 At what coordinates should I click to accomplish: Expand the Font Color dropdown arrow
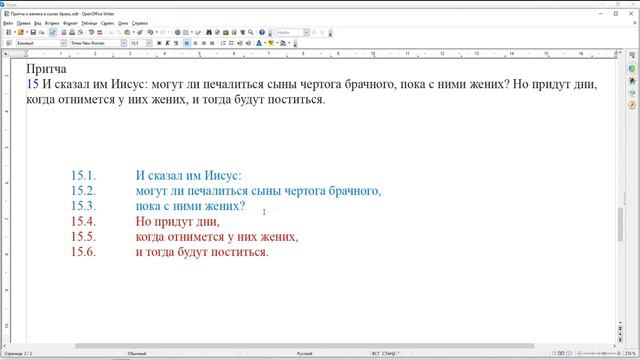[x=265, y=43]
